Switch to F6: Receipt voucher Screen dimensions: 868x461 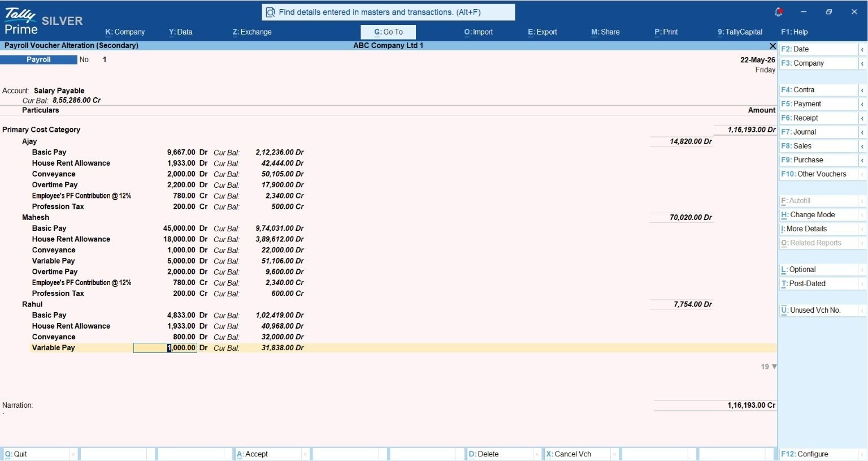tap(819, 118)
